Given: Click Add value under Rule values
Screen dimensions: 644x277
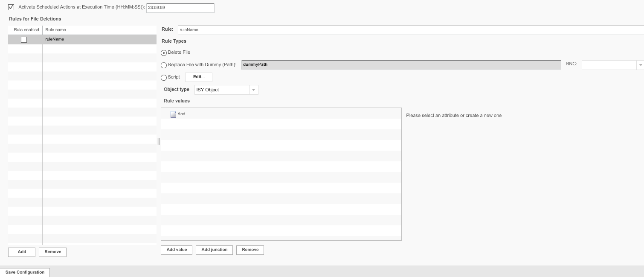Looking at the screenshot, I should point(176,250).
